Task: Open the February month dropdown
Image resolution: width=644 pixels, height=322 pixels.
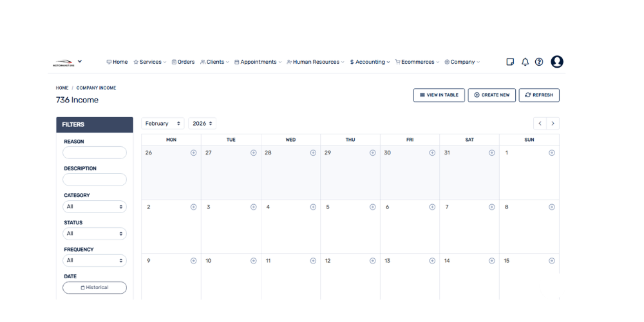Action: click(162, 123)
